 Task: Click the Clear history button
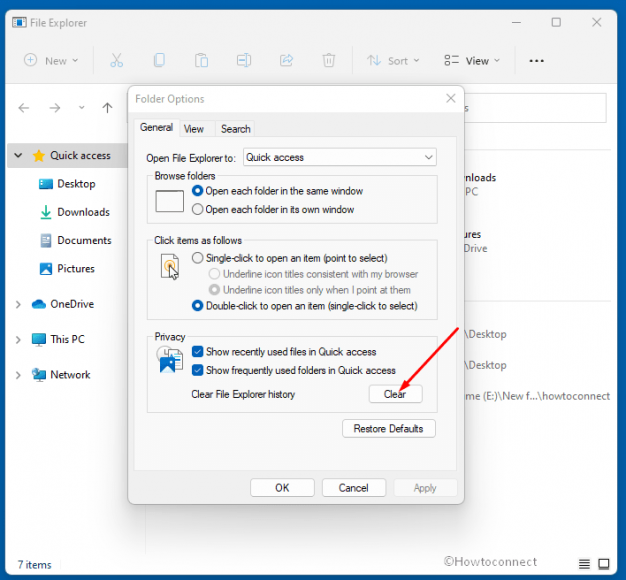(x=395, y=394)
